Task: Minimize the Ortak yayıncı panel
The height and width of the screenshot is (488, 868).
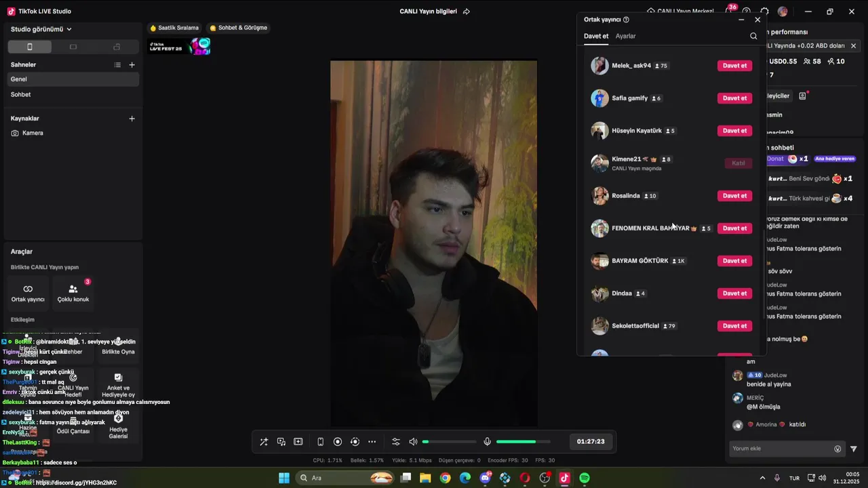Action: (741, 20)
